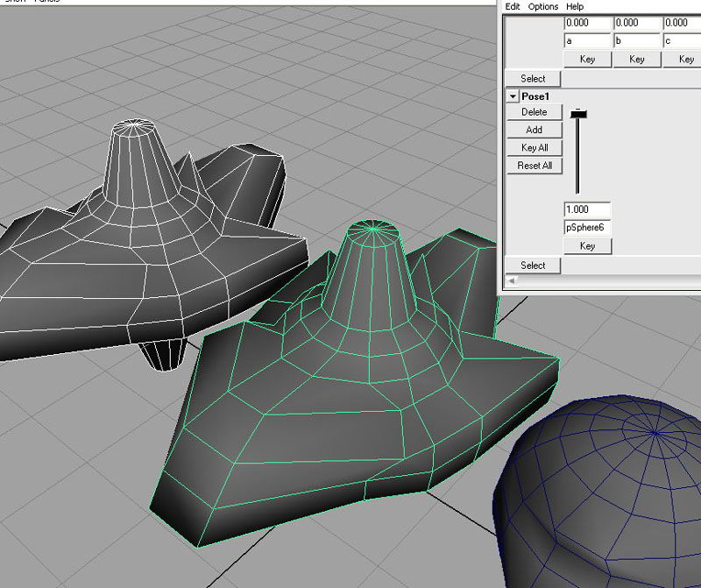Click the Key All button
Screen dimensions: 701x588
point(535,147)
